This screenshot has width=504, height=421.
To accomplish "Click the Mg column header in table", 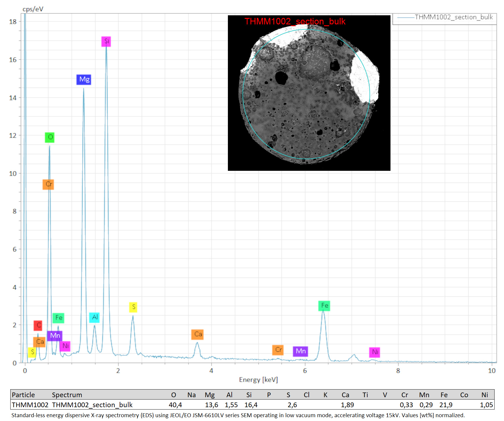I will pos(210,395).
